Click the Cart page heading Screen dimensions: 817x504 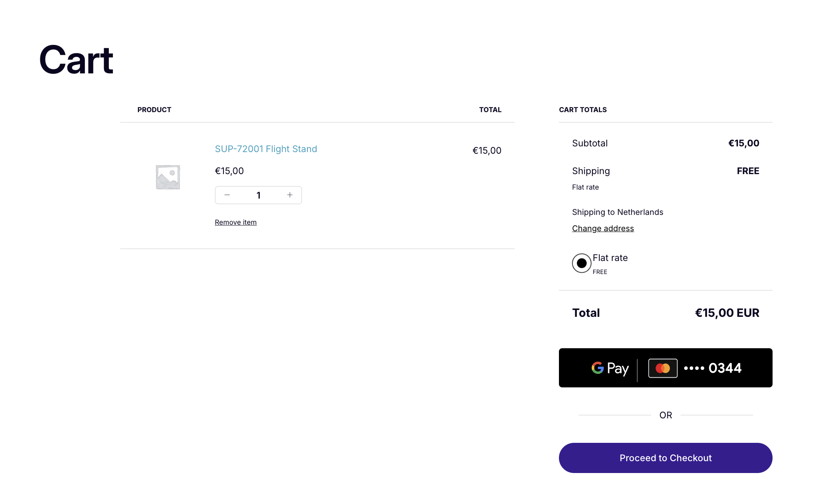coord(76,60)
